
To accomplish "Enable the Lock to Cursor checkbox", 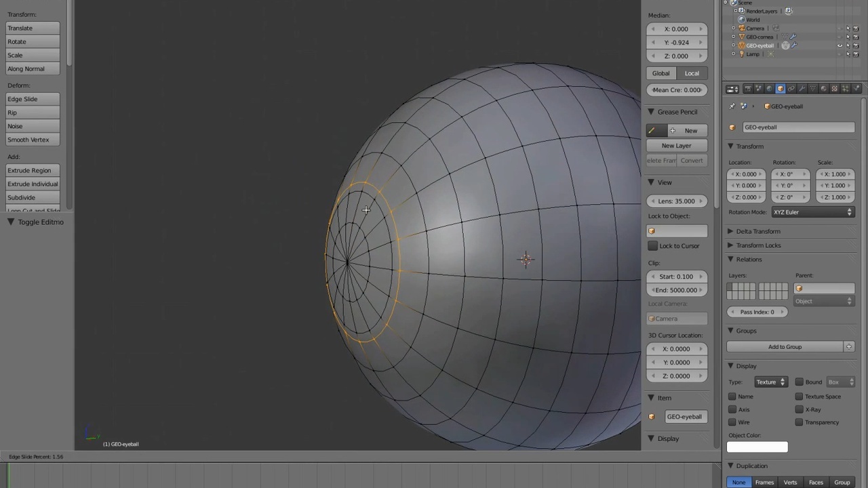I will pos(652,246).
